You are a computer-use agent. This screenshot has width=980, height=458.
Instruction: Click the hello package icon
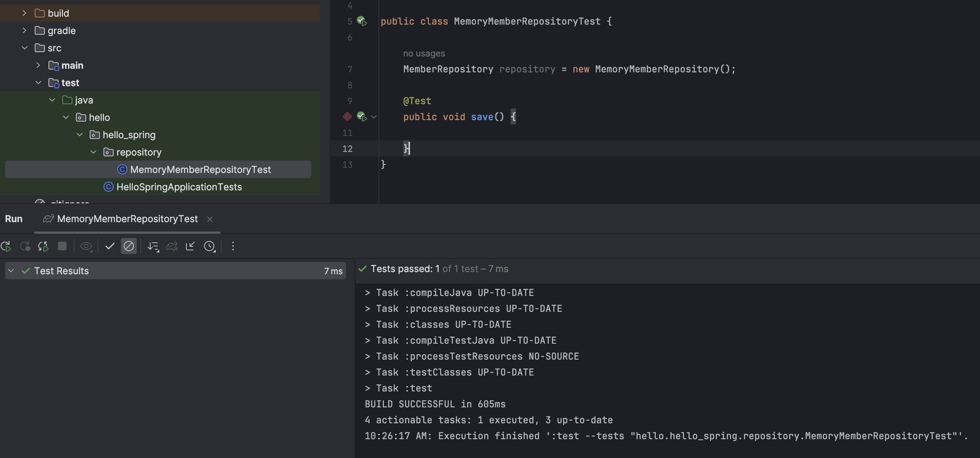(x=81, y=118)
